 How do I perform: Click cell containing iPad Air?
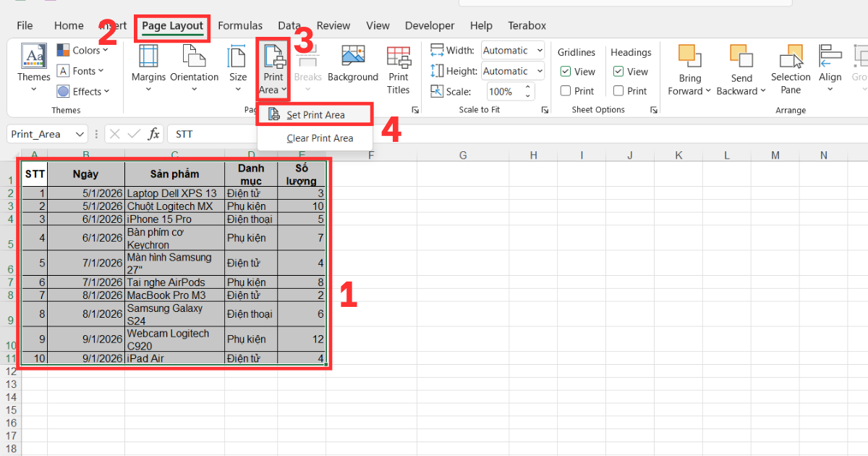pyautogui.click(x=174, y=358)
